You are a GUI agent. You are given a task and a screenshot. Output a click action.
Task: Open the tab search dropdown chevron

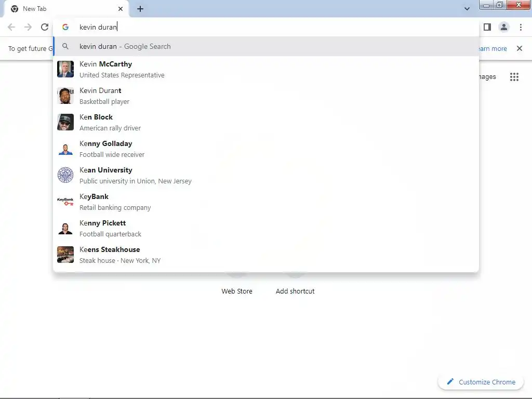coord(467,9)
